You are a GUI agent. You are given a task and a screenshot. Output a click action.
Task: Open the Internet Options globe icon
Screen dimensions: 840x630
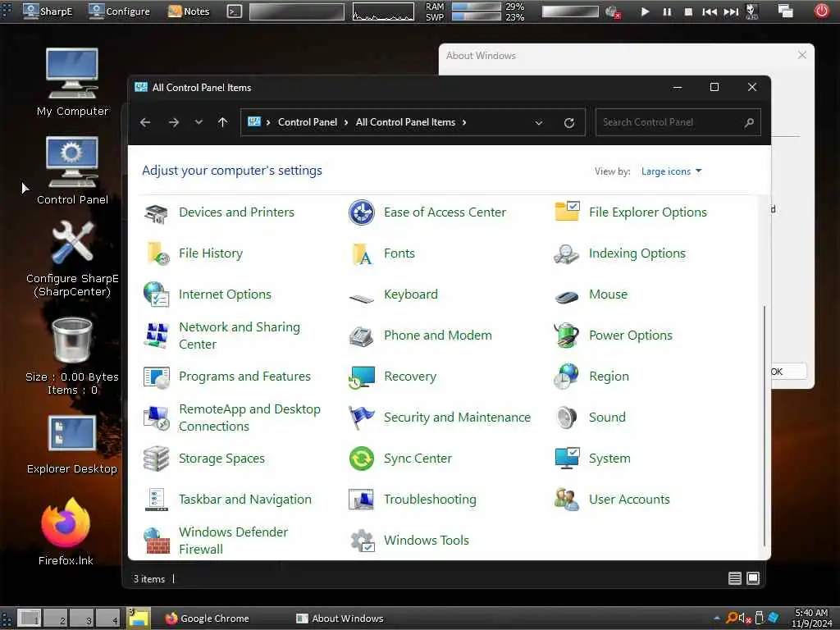tap(157, 294)
